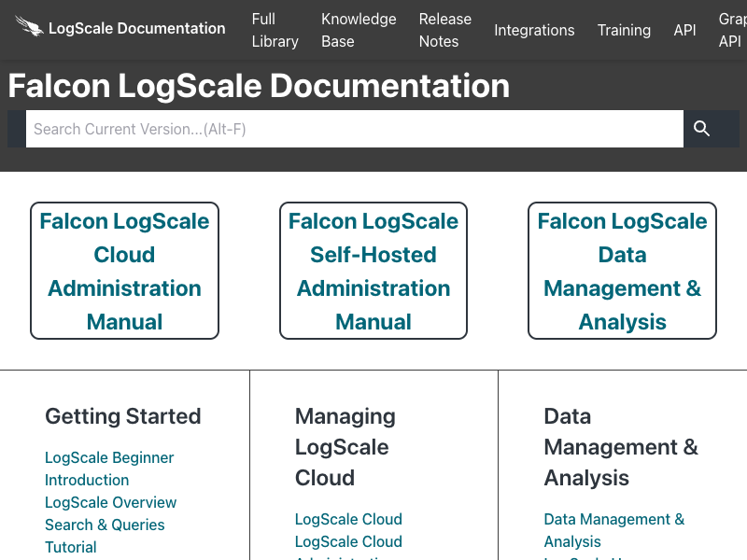Image resolution: width=747 pixels, height=560 pixels.
Task: Click the API navigation item
Action: (684, 30)
